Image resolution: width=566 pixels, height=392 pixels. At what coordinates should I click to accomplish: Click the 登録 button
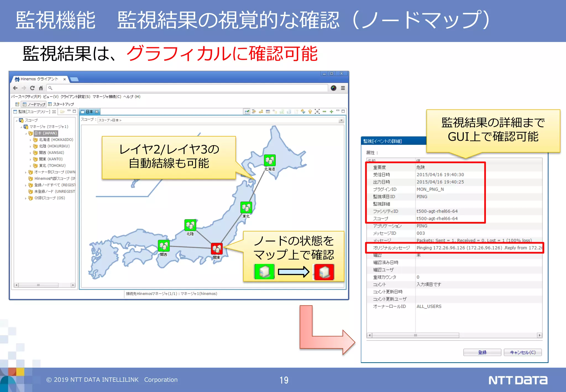[482, 352]
